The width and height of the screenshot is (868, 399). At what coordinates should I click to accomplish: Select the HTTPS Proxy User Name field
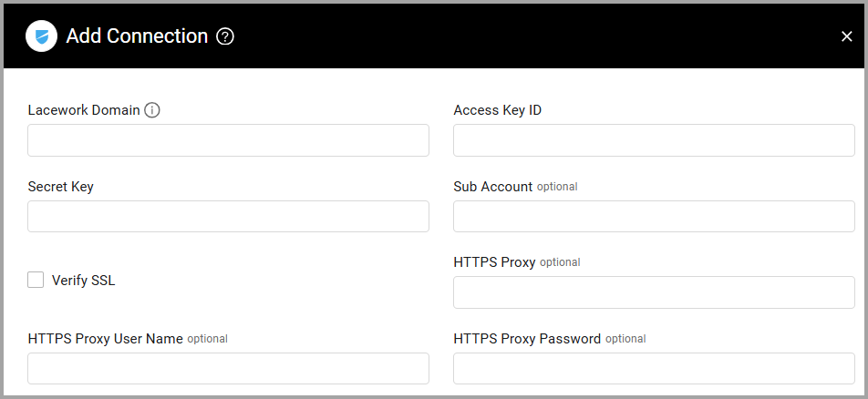pos(228,369)
